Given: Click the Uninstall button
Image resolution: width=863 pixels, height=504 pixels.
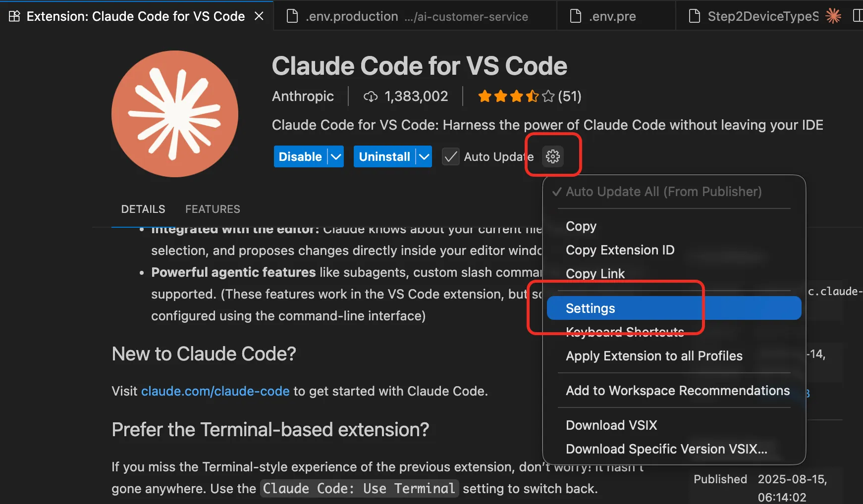Looking at the screenshot, I should (384, 157).
